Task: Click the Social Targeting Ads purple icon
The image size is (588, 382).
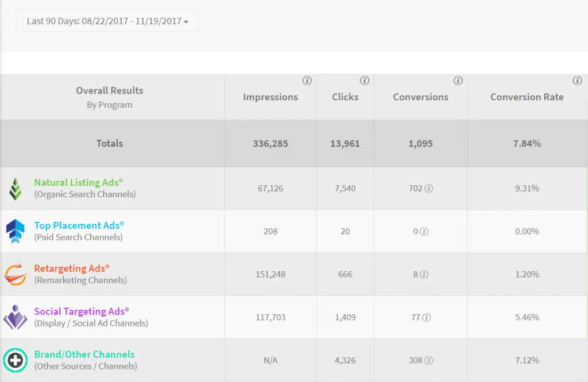Action: click(x=16, y=317)
